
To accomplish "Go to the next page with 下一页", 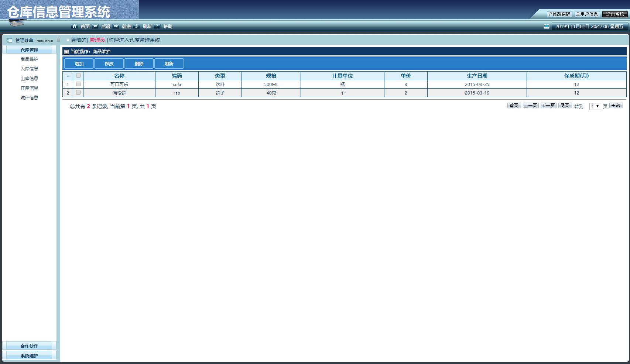I will pyautogui.click(x=548, y=106).
